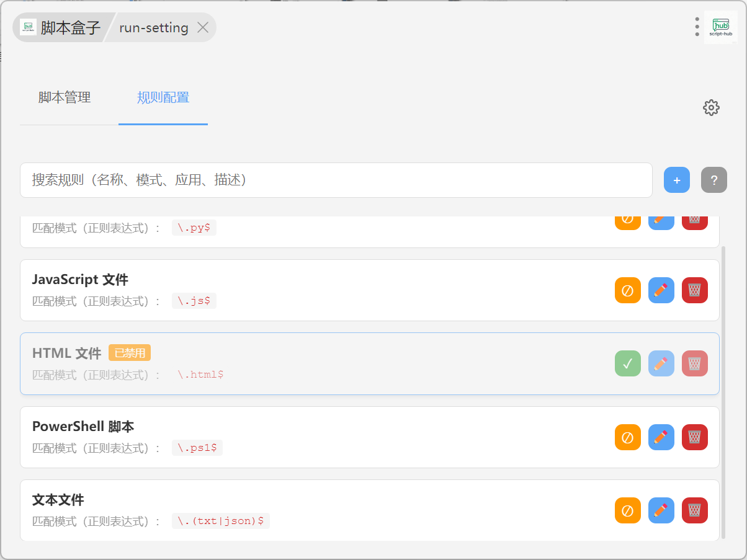The width and height of the screenshot is (747, 560).
Task: Edit the \.py$ rule with pencil
Action: (661, 223)
